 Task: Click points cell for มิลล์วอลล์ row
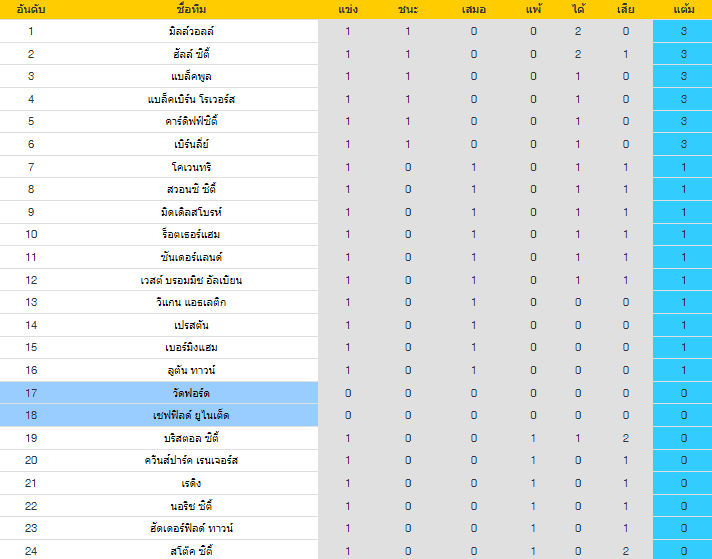[x=684, y=31]
